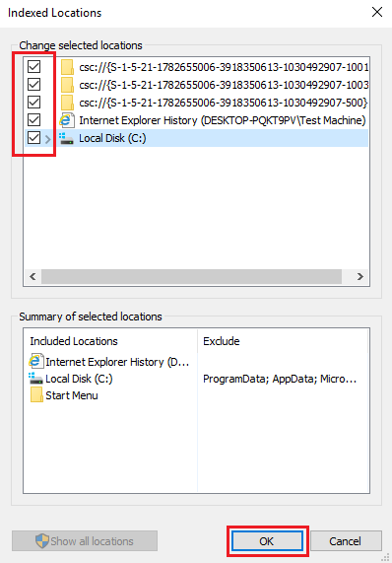Click the Internet Explorer icon in the locations tree
392x563 pixels.
pyautogui.click(x=67, y=120)
